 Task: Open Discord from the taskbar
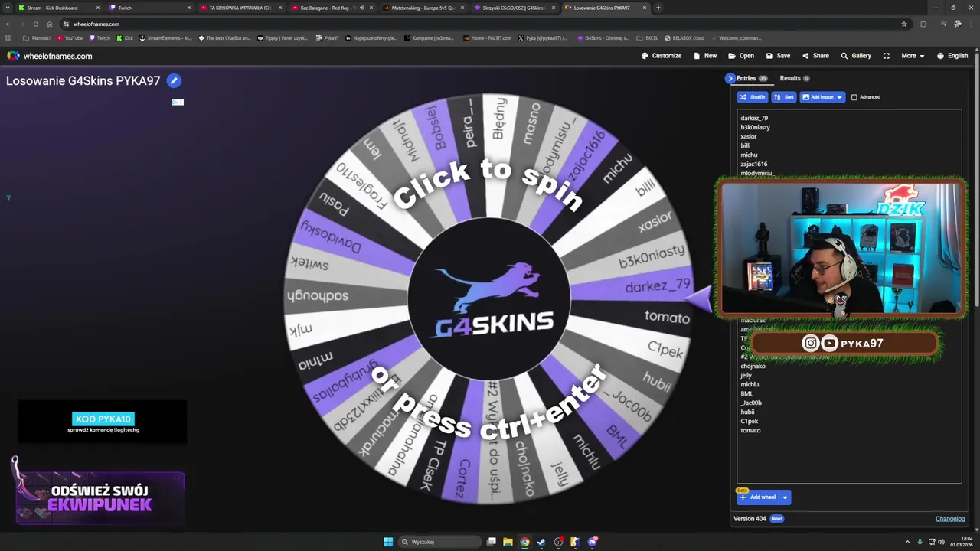coord(593,542)
